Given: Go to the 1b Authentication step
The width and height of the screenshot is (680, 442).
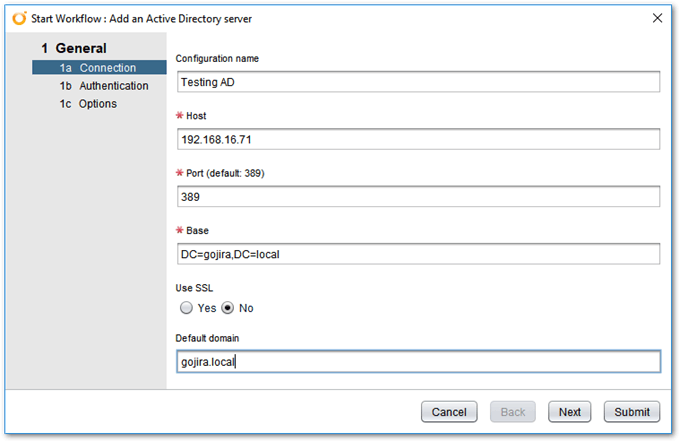Looking at the screenshot, I should pyautogui.click(x=104, y=86).
